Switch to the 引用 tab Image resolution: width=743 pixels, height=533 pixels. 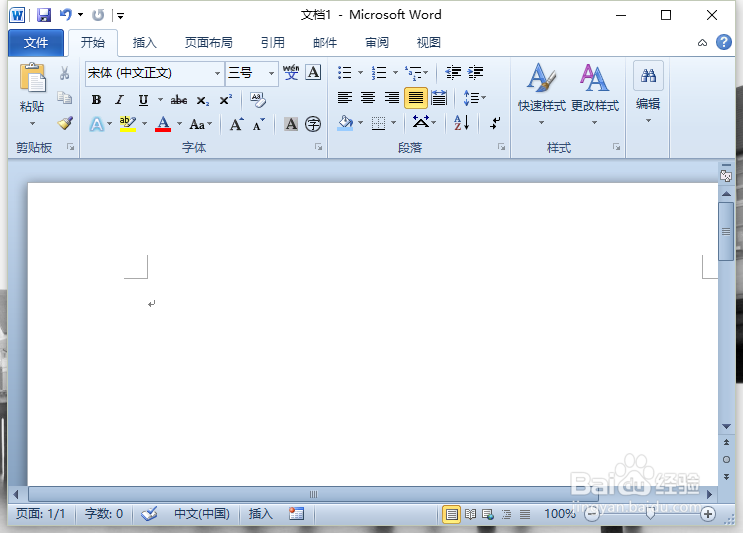click(x=273, y=43)
